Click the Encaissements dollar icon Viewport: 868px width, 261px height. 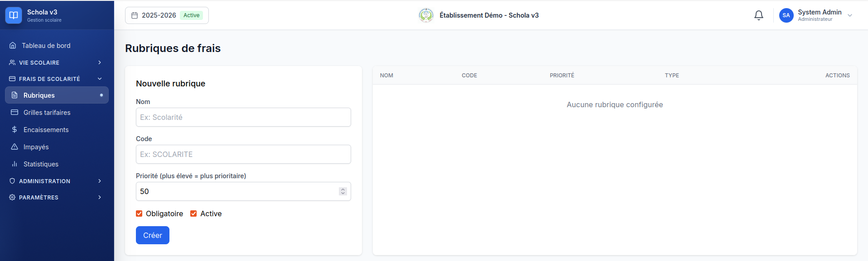point(14,130)
